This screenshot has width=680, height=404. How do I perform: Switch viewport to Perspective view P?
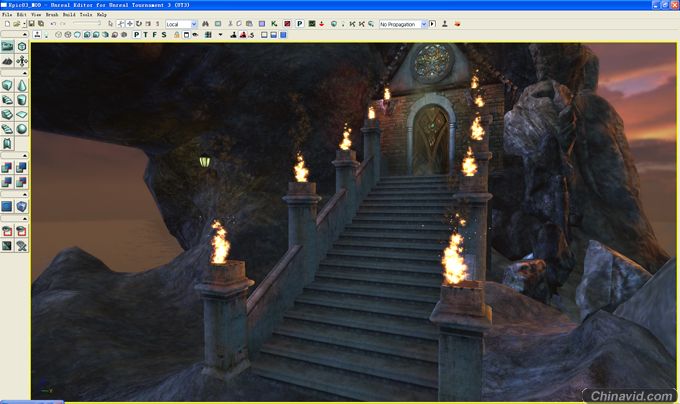[137, 35]
